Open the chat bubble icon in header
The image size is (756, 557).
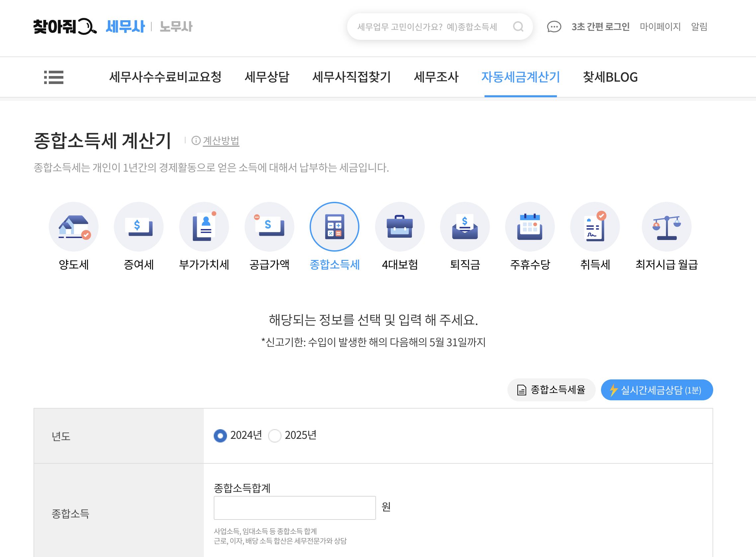click(x=554, y=27)
